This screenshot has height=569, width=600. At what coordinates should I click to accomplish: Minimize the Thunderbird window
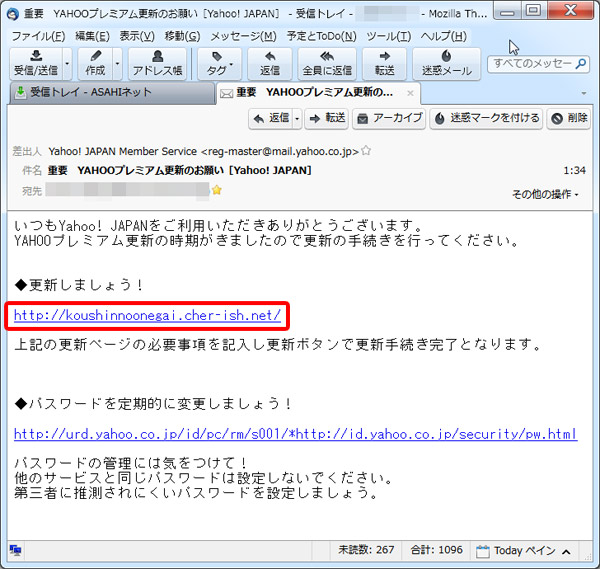(507, 11)
